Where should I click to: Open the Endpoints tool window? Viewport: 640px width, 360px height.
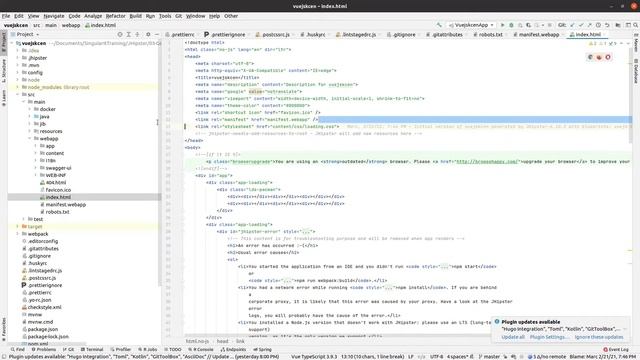[233, 349]
